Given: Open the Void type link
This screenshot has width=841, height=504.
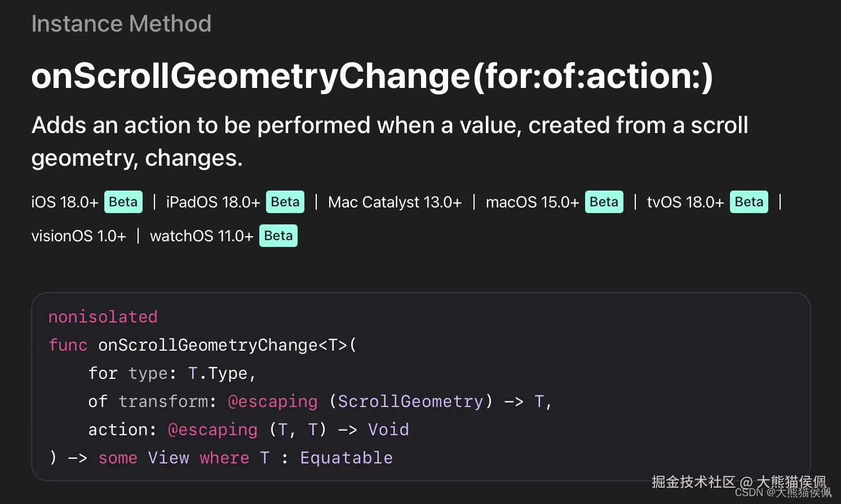Looking at the screenshot, I should click(x=388, y=430).
